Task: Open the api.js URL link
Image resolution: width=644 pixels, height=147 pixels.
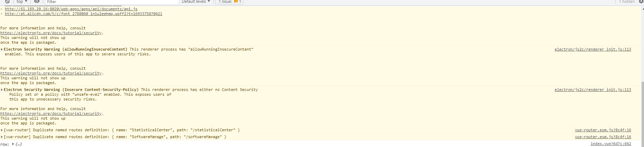Action: point(71,9)
